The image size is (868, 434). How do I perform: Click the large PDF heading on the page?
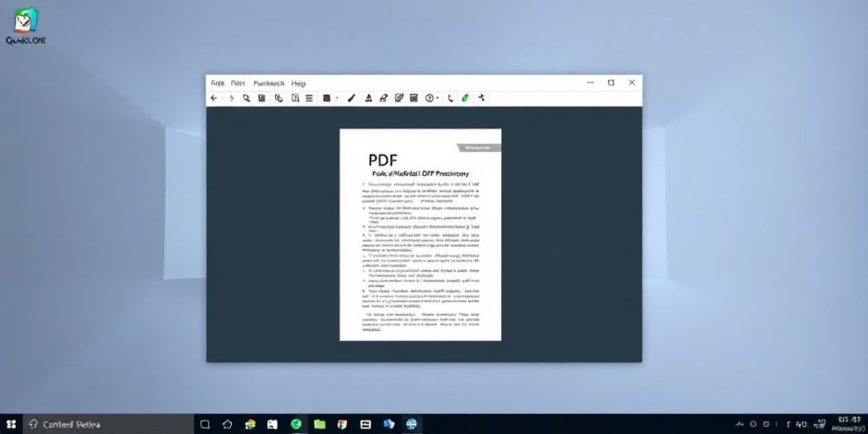[383, 161]
